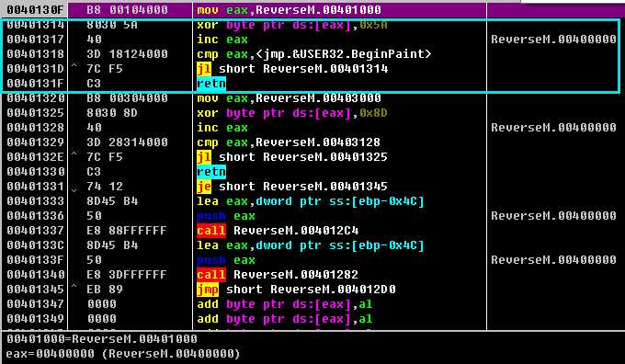This screenshot has width=625, height=364.
Task: Click 'retn' at address 00401330
Action: [x=211, y=172]
